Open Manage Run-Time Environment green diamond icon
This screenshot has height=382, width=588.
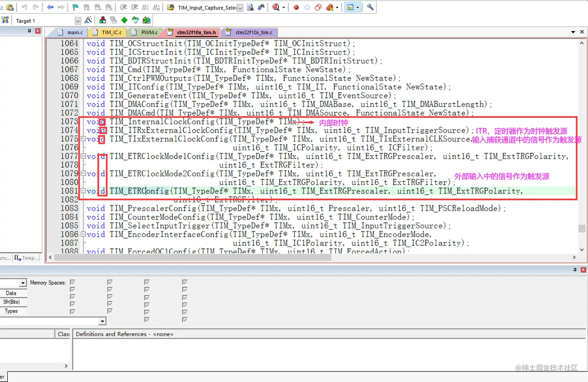pos(124,20)
